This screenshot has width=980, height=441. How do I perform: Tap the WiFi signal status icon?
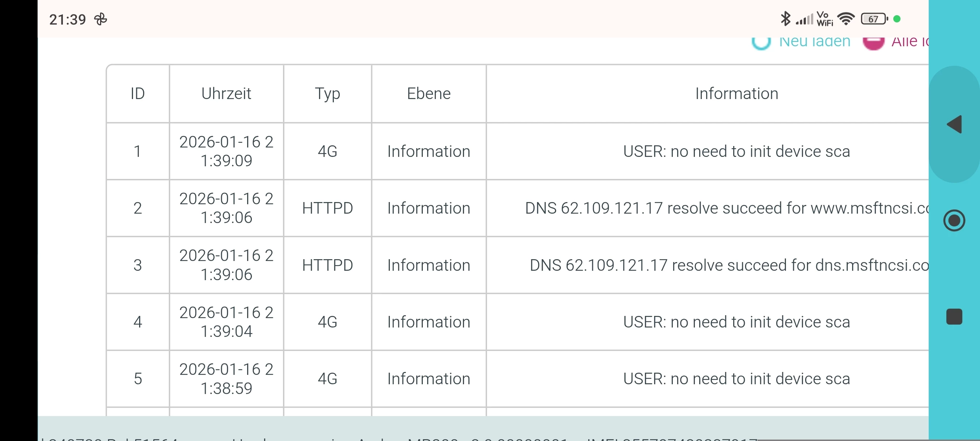pos(846,19)
